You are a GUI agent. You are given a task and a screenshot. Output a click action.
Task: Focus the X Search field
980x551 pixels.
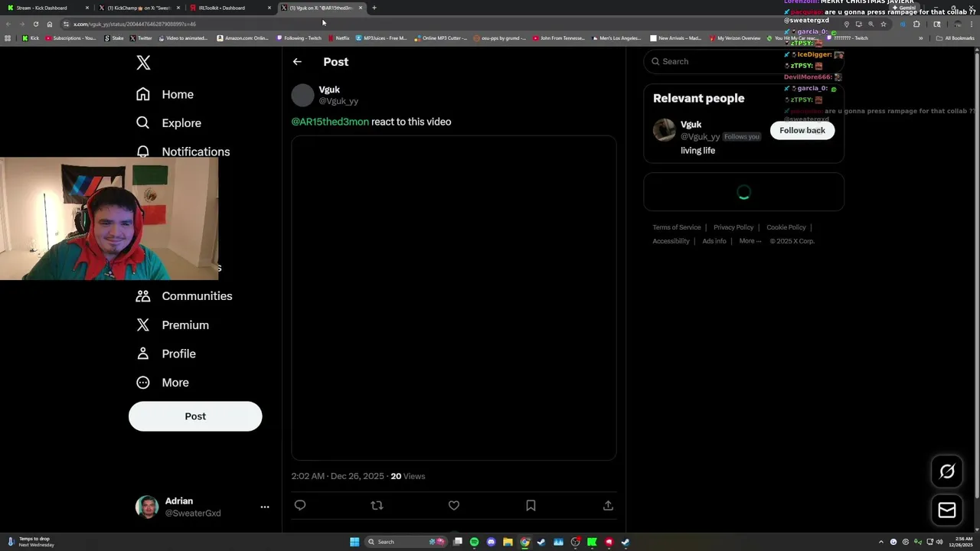point(743,61)
